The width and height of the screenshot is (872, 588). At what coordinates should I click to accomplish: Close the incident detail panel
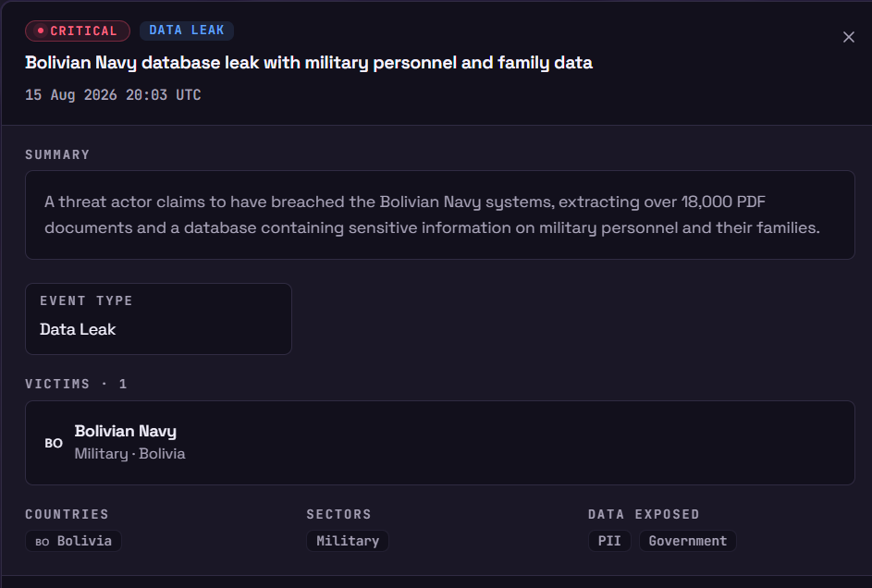tap(848, 37)
